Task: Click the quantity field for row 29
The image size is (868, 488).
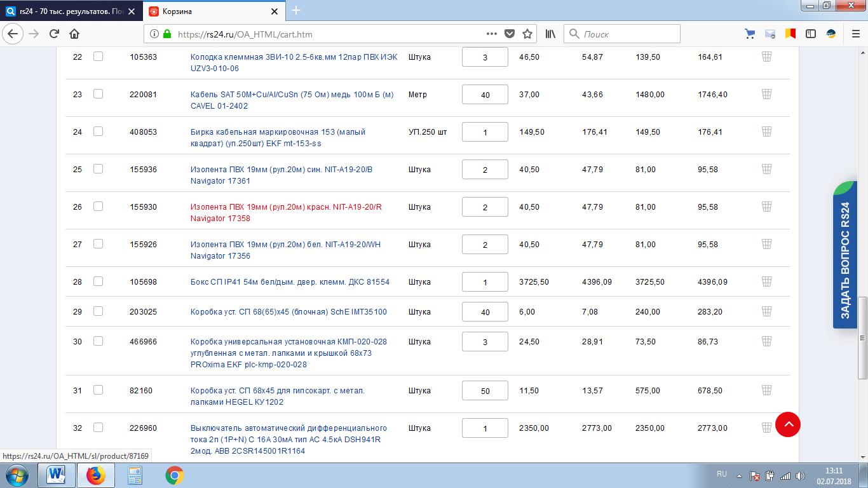Action: [485, 311]
